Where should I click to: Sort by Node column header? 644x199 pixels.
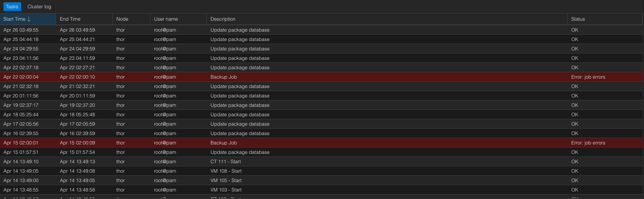122,19
